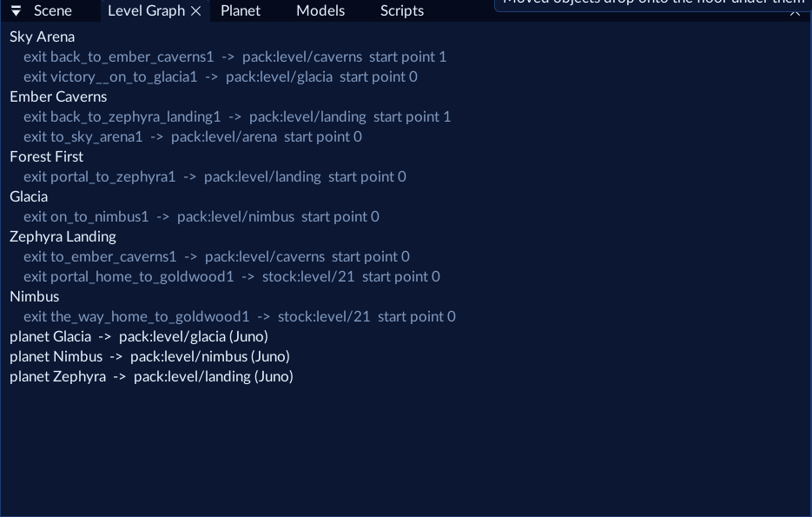Select the Ember Caverns level heading
812x517 pixels.
click(58, 96)
